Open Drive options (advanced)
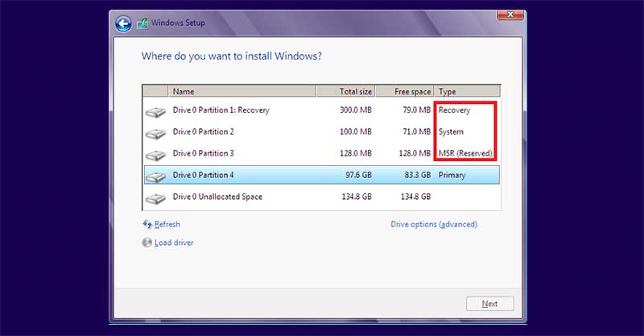The image size is (644, 336). [x=434, y=224]
